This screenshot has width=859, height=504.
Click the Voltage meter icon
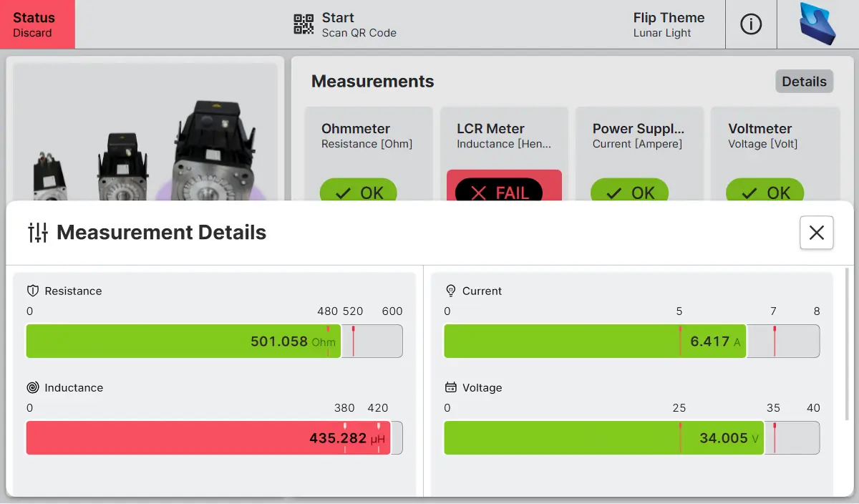[x=451, y=387]
